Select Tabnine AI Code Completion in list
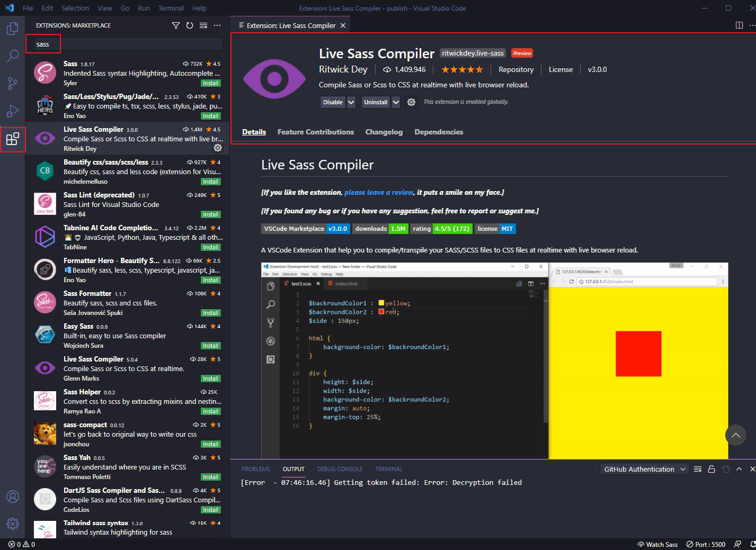 point(128,237)
